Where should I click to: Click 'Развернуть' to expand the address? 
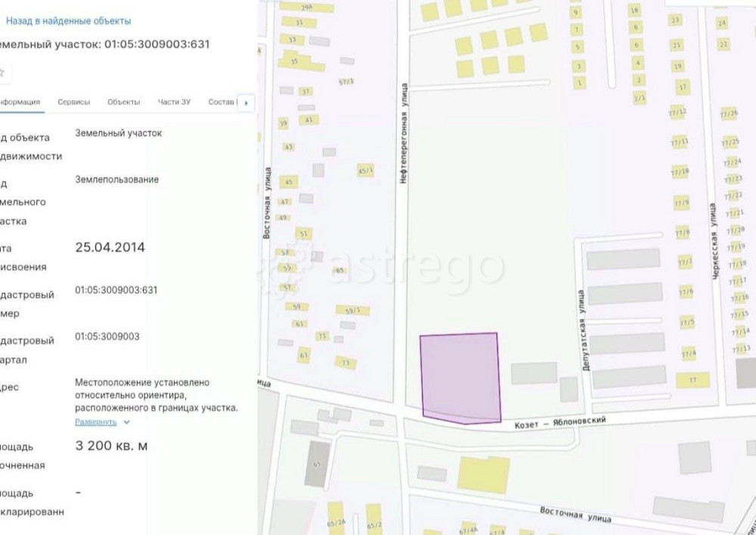click(96, 422)
